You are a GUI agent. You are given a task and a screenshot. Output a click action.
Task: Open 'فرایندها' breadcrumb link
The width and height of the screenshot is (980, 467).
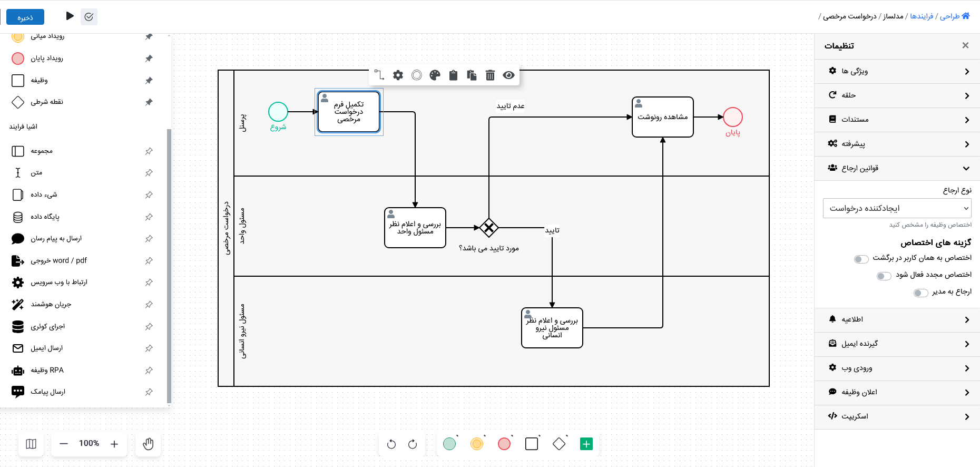point(922,16)
